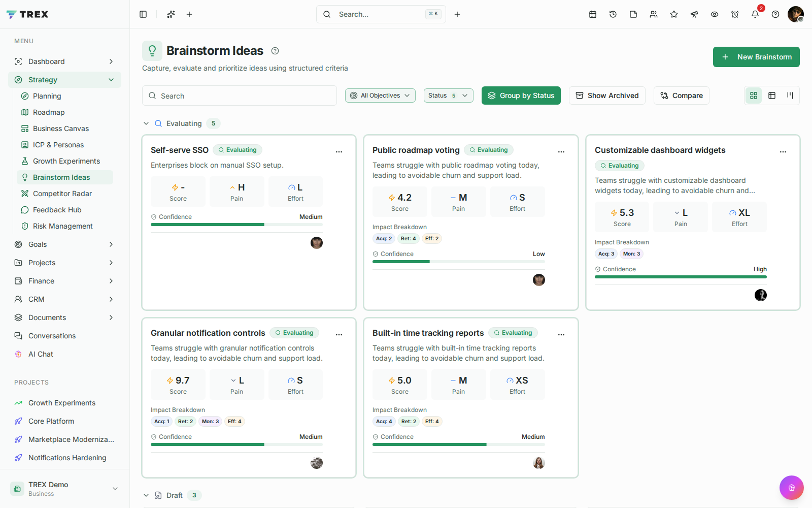Open the Notifications Hardening project
Viewport: 812px width, 508px height.
65,458
